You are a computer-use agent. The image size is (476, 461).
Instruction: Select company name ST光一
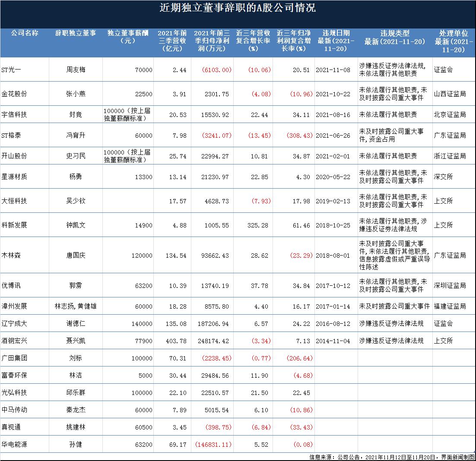point(11,70)
